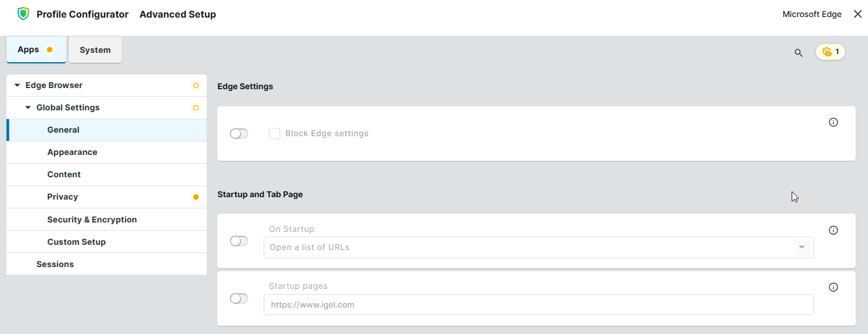Click orange ring indicator next to Edge Browser

coord(196,86)
